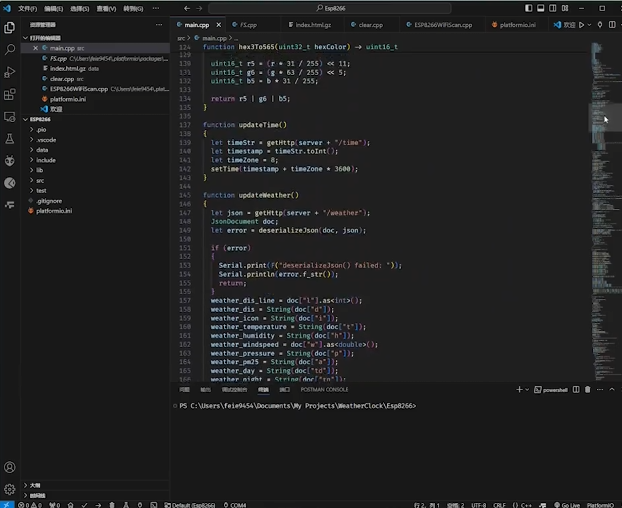Open the Testing flask icon view
622x508 pixels.
click(10, 139)
